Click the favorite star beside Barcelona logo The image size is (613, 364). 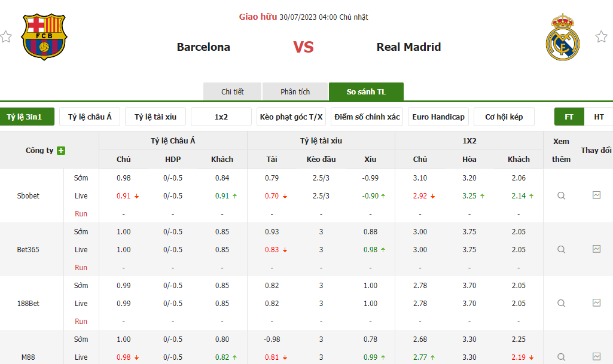(x=6, y=37)
